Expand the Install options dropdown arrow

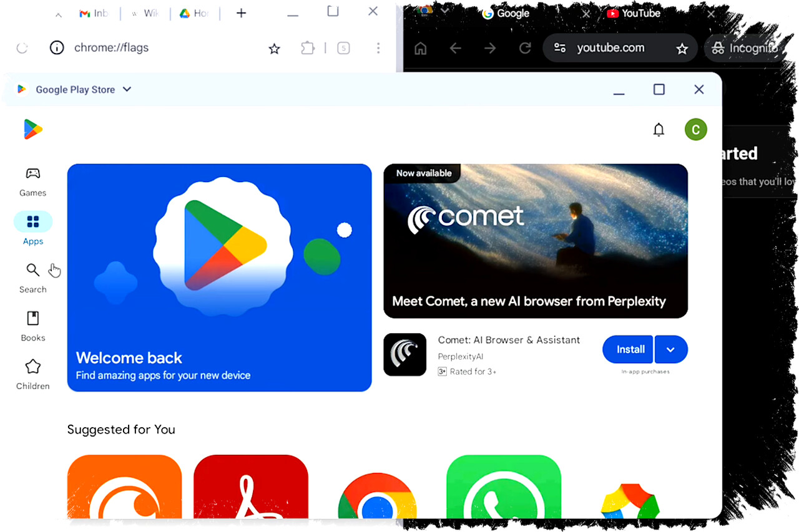671,349
